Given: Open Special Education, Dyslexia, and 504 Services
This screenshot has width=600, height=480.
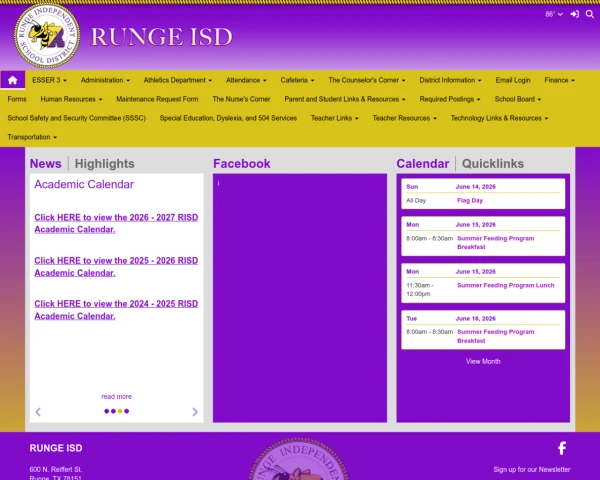Looking at the screenshot, I should tap(228, 118).
